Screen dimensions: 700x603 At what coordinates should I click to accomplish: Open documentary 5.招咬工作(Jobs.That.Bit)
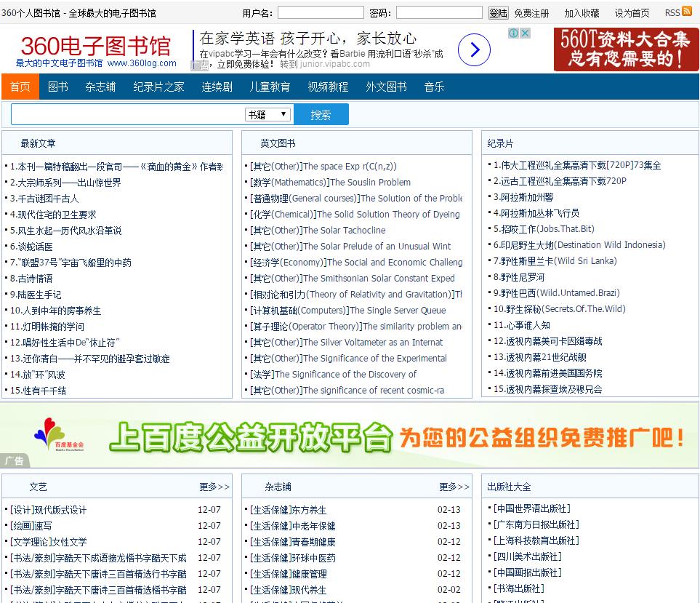[x=544, y=229]
